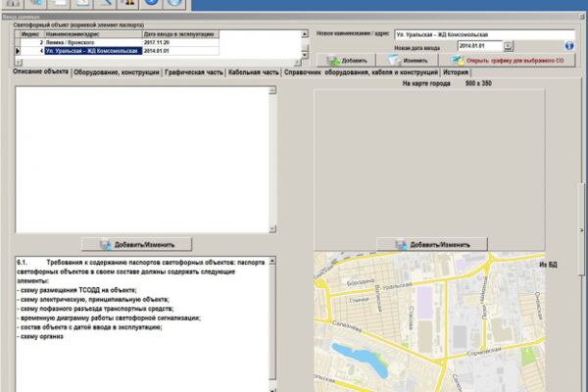This screenshot has height=392, width=588.
Task: Click the 500 x 350 size label
Action: [x=478, y=83]
